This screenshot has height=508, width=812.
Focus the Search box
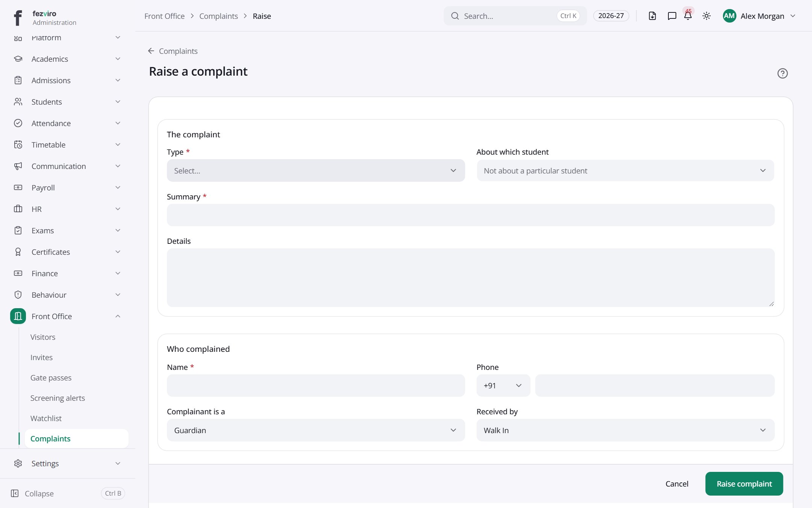515,16
